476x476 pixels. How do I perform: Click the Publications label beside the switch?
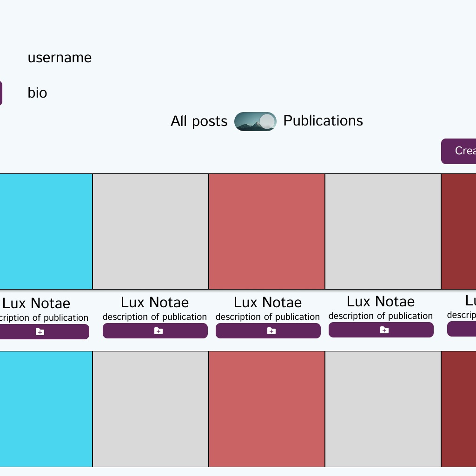coord(323,121)
